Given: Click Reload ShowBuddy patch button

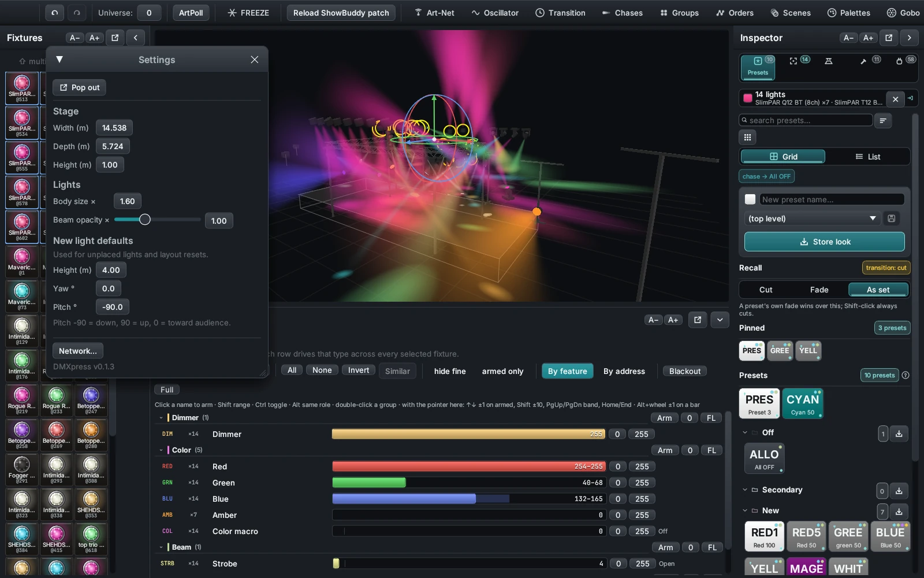Looking at the screenshot, I should pos(341,13).
